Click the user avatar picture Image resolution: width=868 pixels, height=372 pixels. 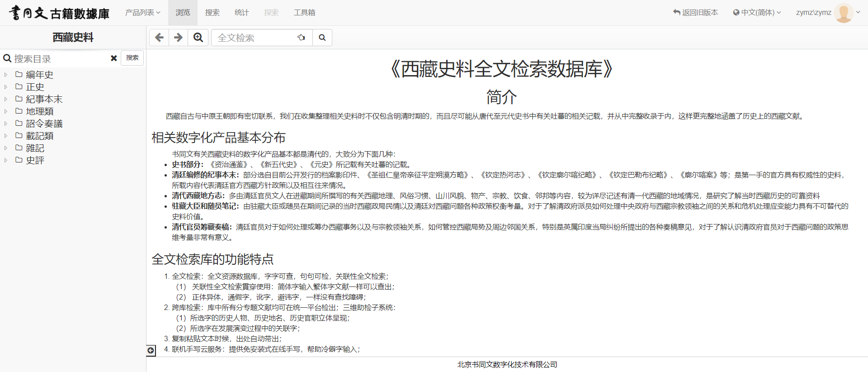(843, 13)
